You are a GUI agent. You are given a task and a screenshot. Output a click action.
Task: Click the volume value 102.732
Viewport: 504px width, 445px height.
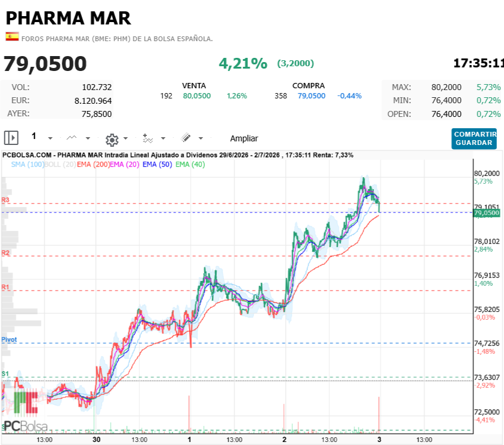click(x=97, y=87)
